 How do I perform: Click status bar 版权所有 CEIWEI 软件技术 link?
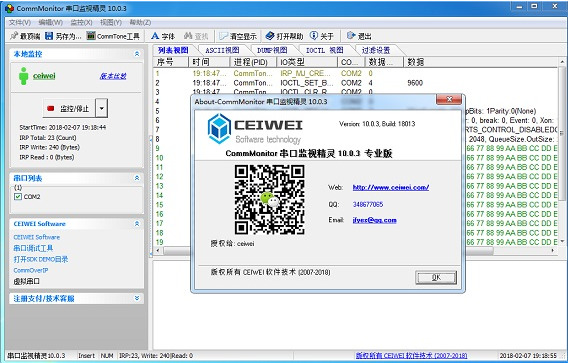[412, 355]
